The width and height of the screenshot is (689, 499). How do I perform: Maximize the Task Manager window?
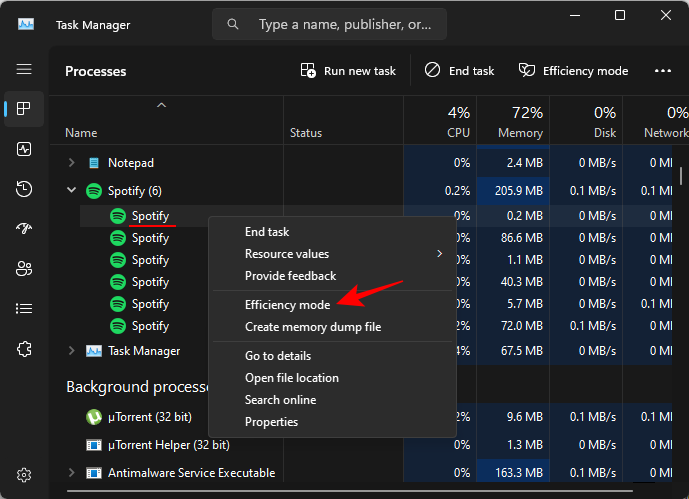620,15
